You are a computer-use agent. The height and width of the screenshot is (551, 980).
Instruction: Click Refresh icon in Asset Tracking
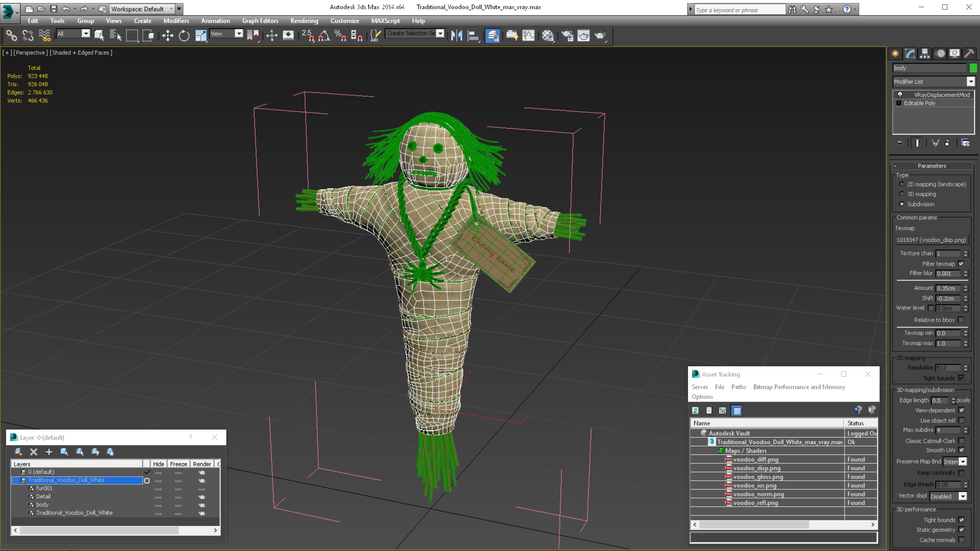[x=696, y=410]
